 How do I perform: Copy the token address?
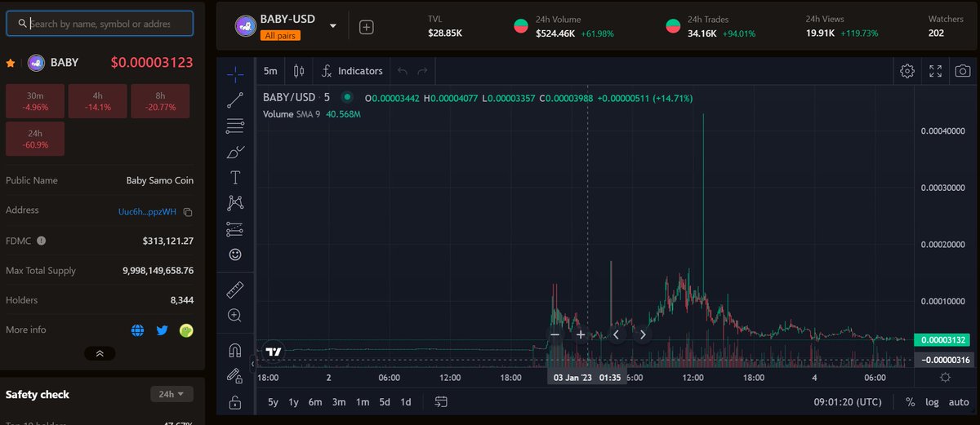[x=188, y=212]
